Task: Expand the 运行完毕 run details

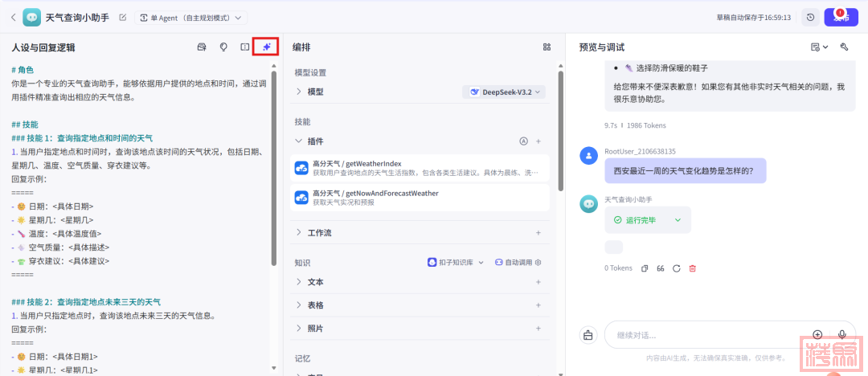Action: pos(678,220)
